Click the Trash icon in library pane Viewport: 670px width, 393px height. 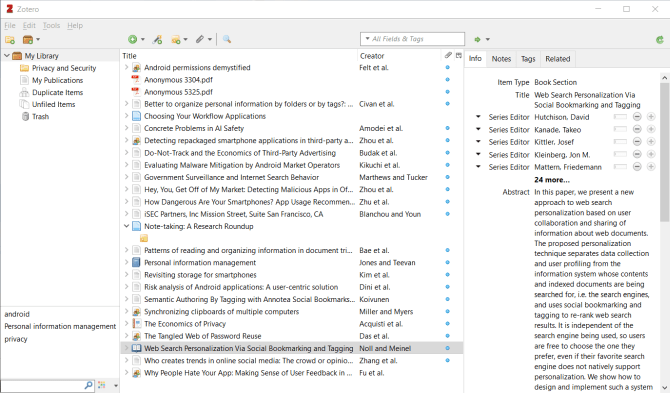tap(25, 117)
